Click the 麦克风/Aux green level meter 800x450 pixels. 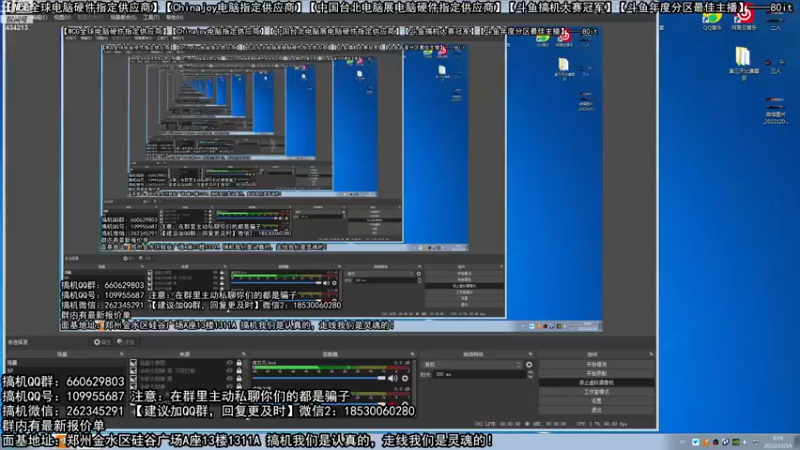point(331,367)
